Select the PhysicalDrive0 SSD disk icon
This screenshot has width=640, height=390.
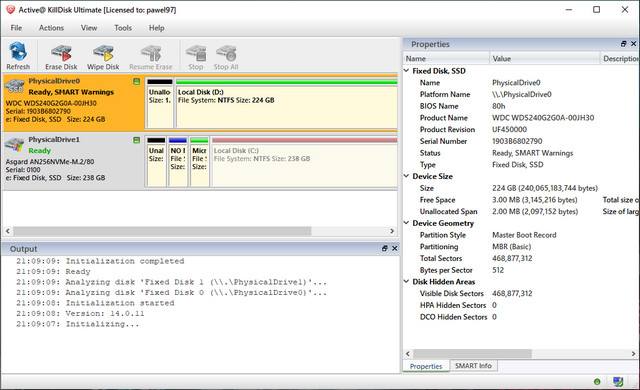[14, 86]
